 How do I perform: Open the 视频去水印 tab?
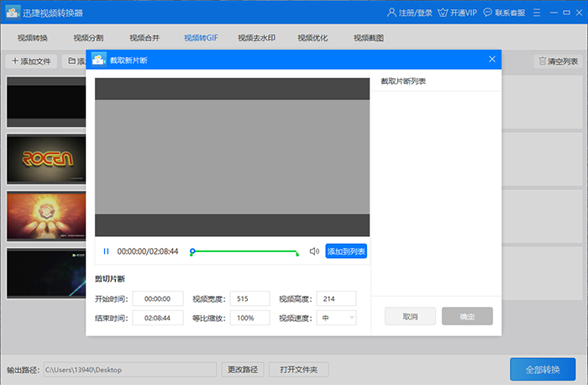(256, 38)
